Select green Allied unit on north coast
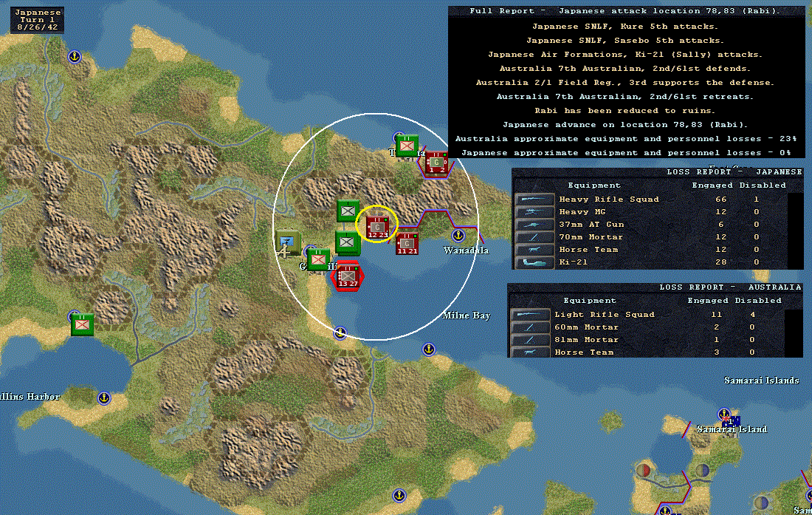812x515 pixels. [x=407, y=145]
